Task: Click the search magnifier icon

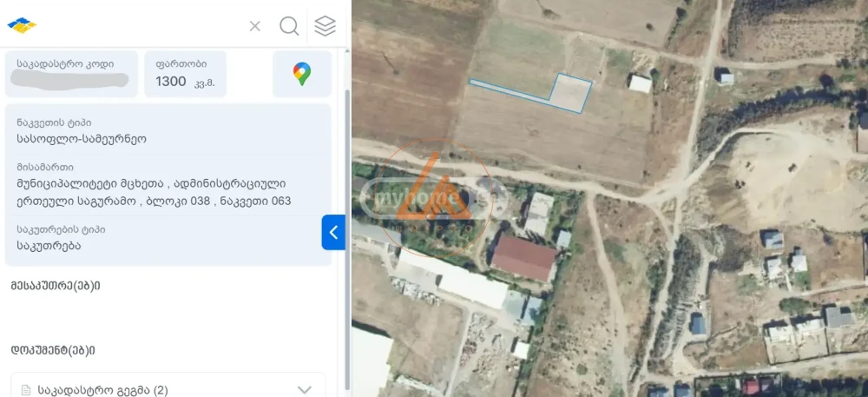Action: [x=289, y=25]
